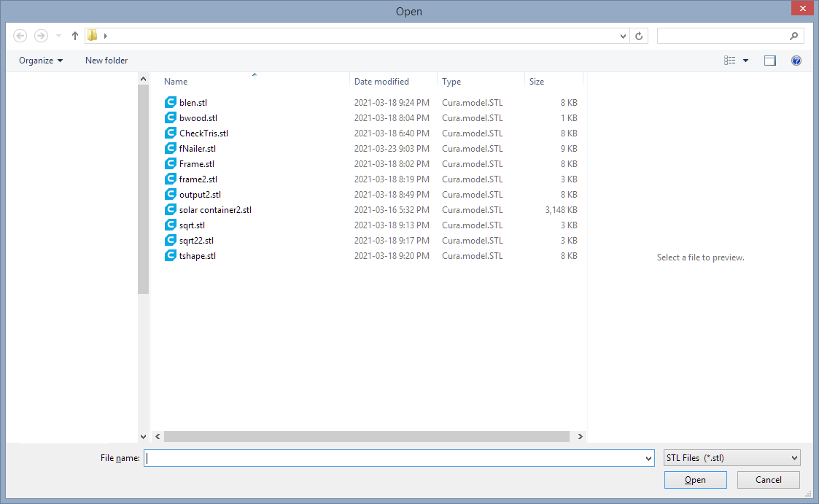Viewport: 819px width, 504px height.
Task: Click the frame2.stl file name
Action: (x=198, y=179)
